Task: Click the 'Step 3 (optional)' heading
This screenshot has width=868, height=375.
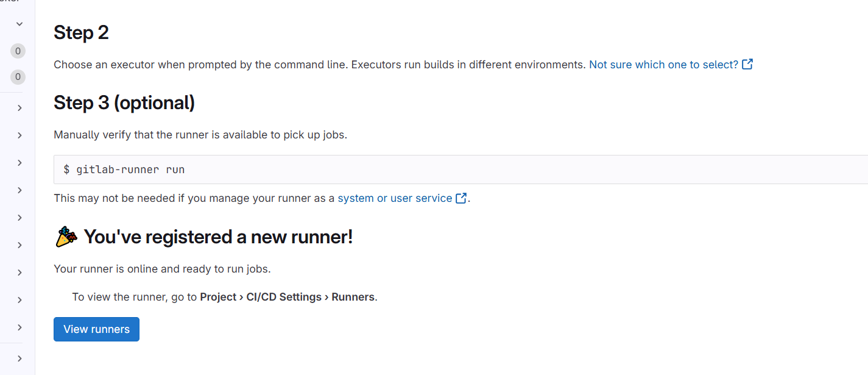Action: click(124, 102)
